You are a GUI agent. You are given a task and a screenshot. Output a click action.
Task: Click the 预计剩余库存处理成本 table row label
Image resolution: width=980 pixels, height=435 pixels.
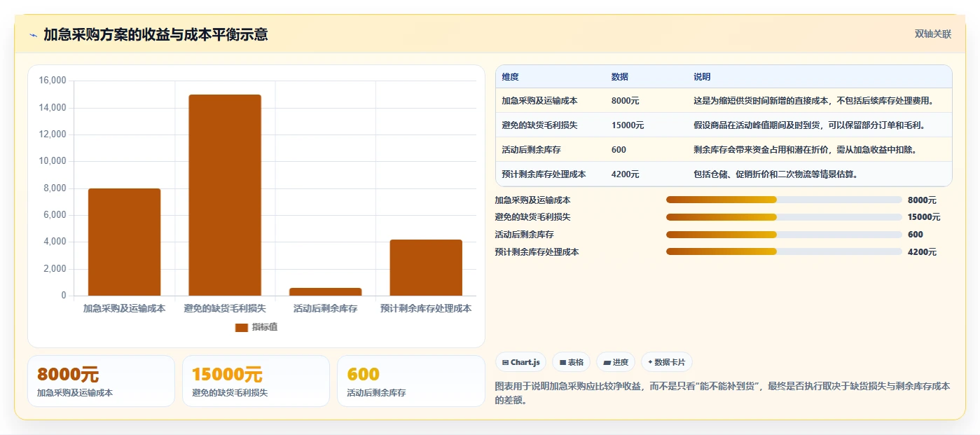click(x=544, y=174)
